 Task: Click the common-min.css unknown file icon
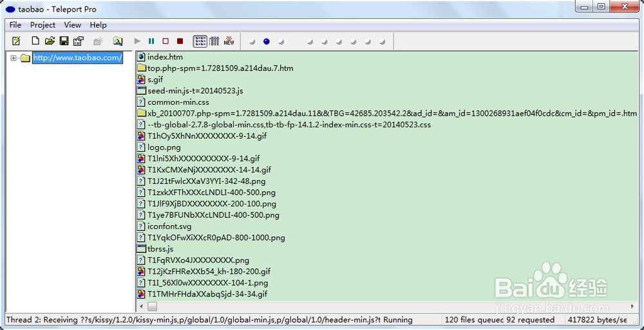142,102
